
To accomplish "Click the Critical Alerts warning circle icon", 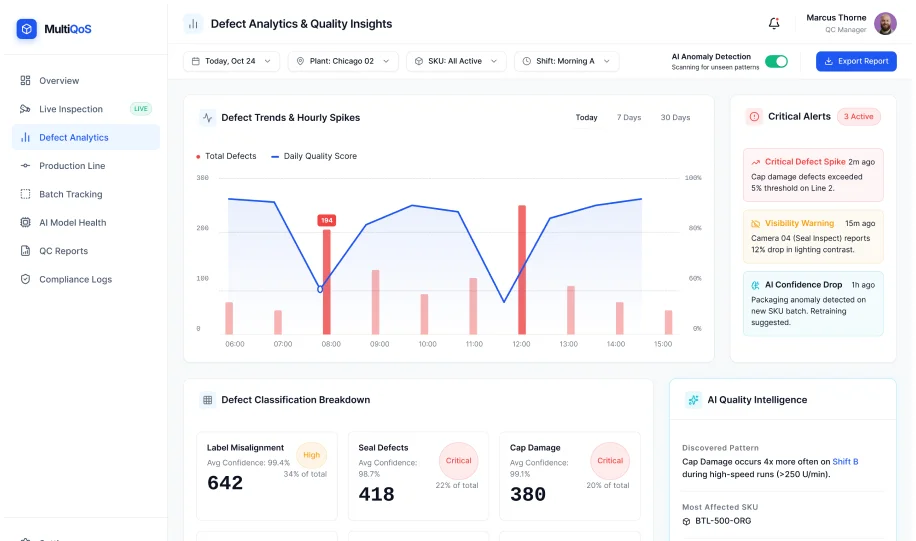I will point(754,117).
